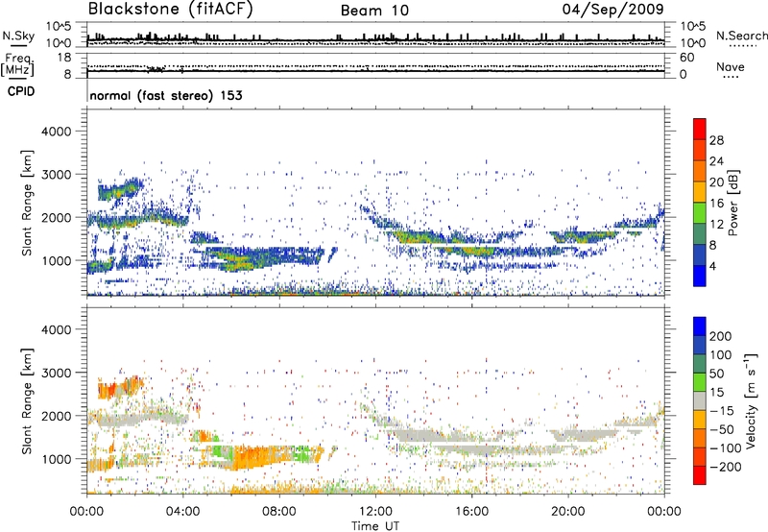Click the "16" Power color bar tick label
The height and width of the screenshot is (532, 768).
716,204
